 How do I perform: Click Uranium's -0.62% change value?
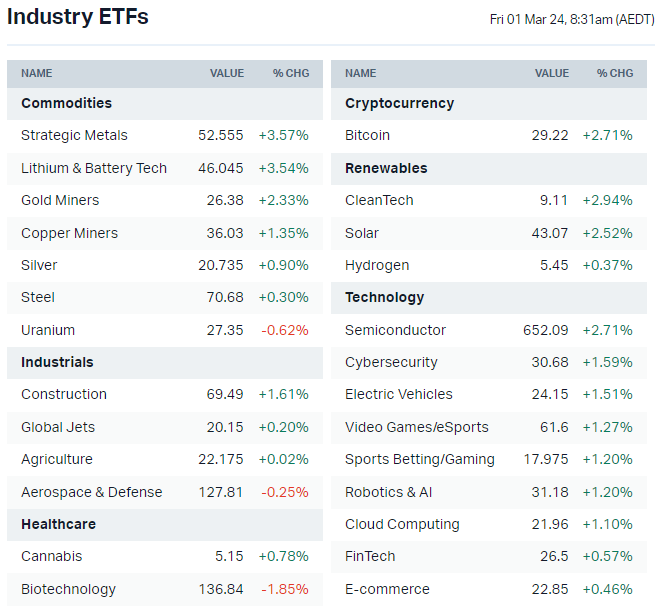[x=284, y=330]
